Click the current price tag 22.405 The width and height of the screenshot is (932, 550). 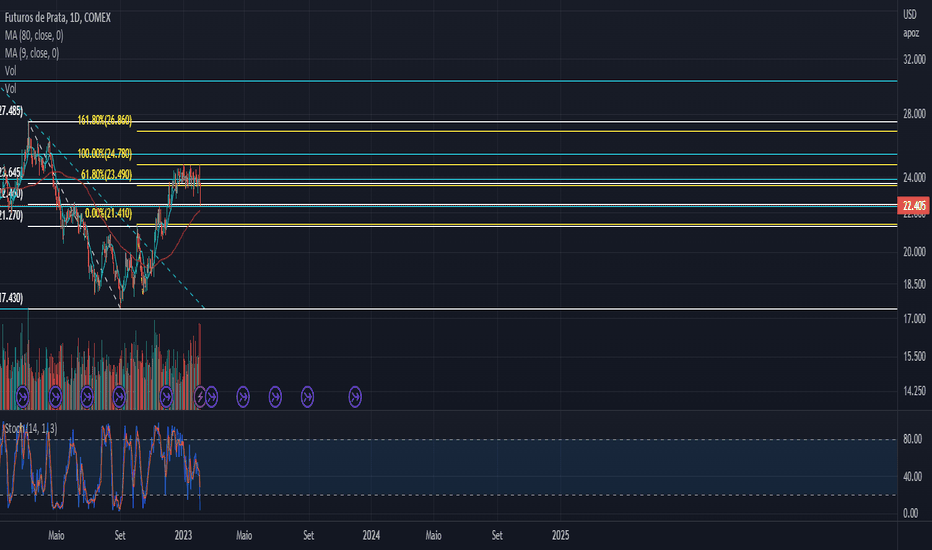click(x=914, y=206)
